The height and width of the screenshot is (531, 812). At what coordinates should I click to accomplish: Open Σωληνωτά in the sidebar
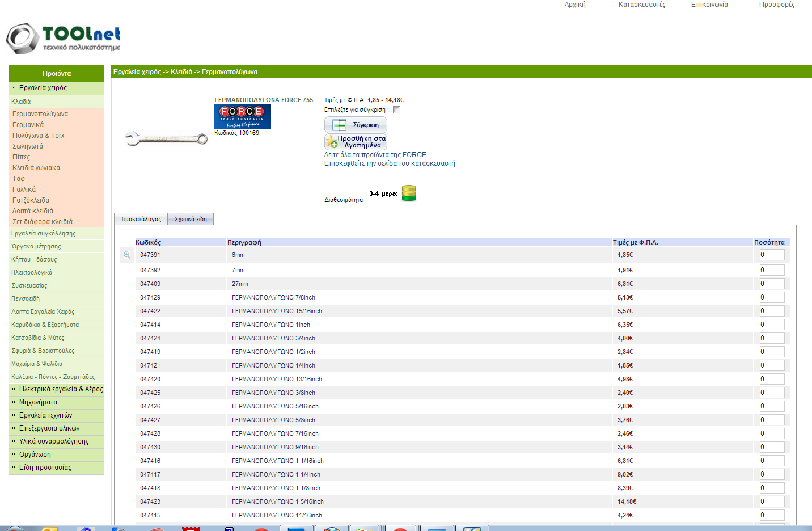click(28, 146)
